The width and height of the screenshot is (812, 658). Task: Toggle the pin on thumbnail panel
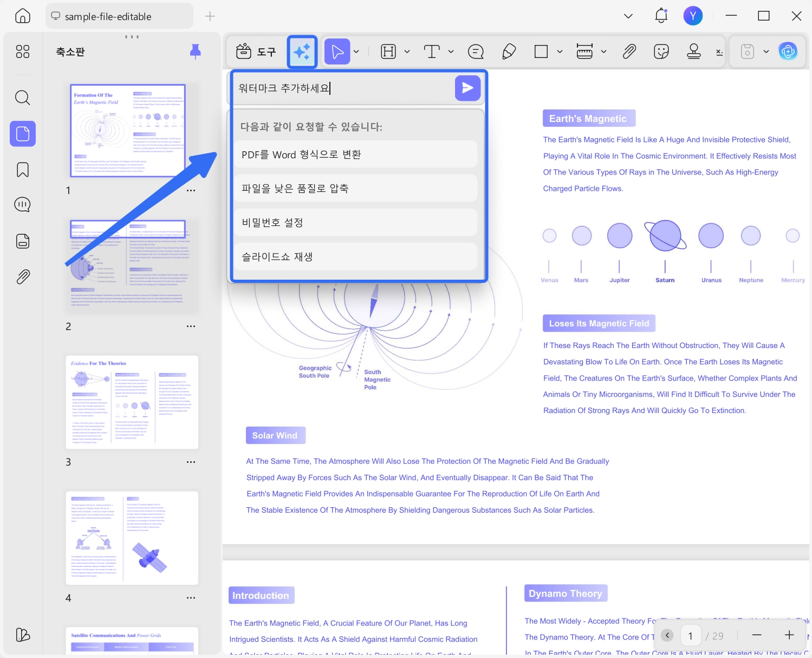(x=196, y=51)
